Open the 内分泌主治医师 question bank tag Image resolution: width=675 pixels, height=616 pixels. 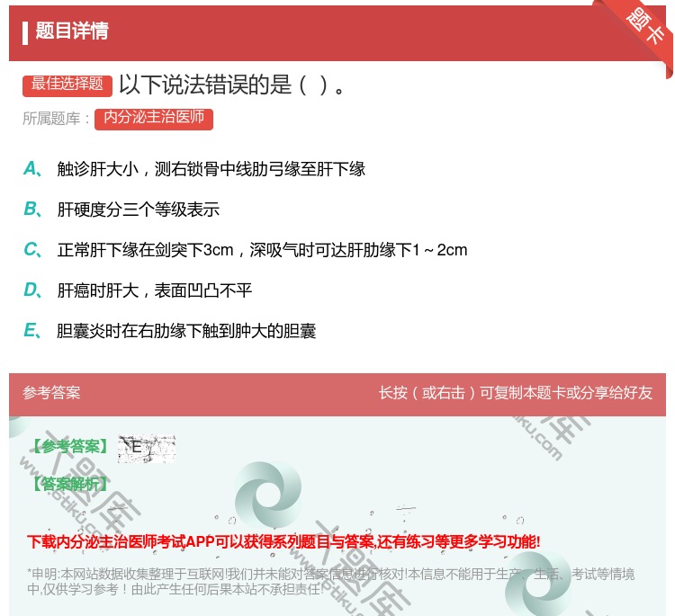pyautogui.click(x=153, y=118)
